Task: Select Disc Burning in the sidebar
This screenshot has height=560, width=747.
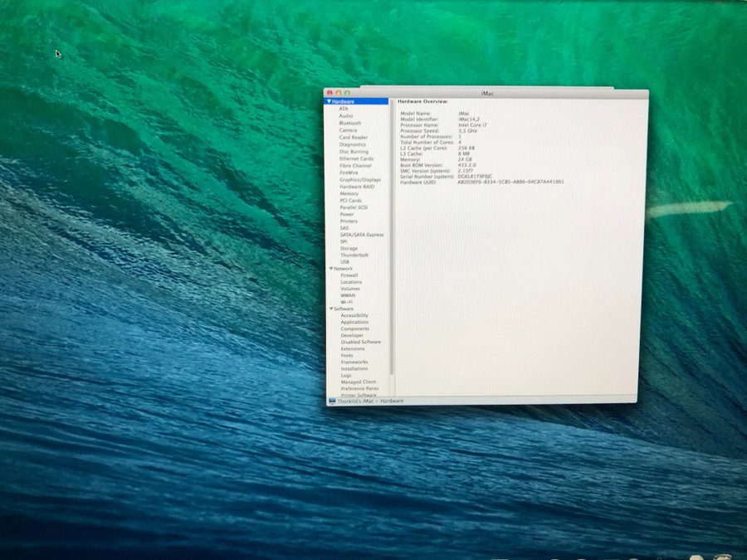Action: coord(354,152)
